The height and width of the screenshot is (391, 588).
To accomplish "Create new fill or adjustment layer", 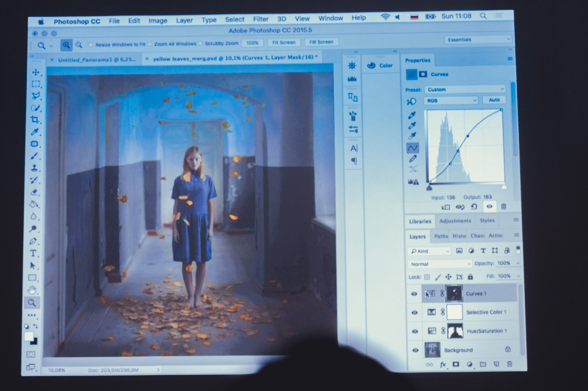I will coord(469,364).
